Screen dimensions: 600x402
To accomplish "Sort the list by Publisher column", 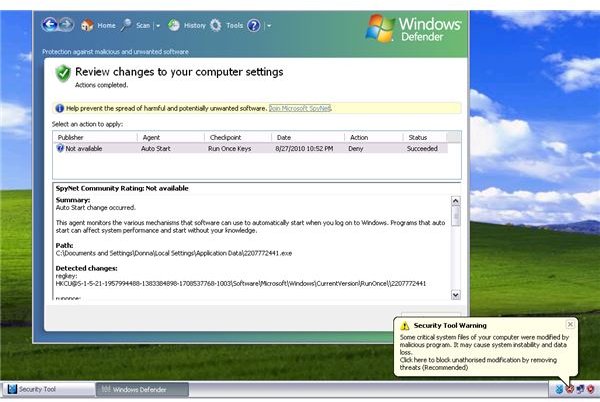I will 95,137.
